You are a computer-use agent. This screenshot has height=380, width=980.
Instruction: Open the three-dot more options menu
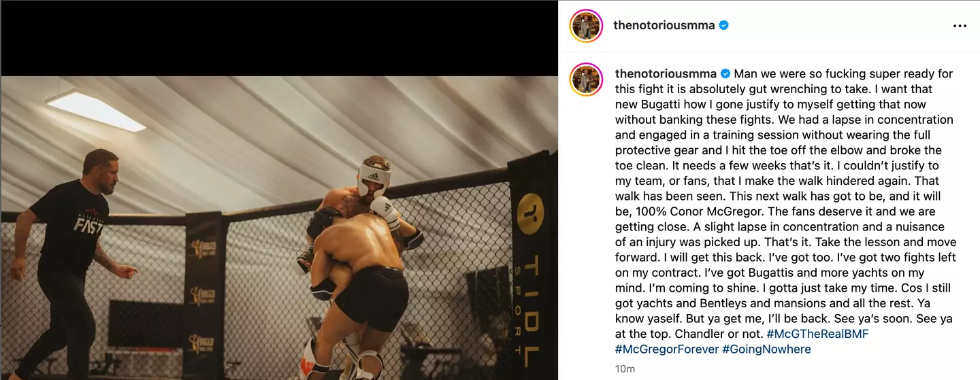960,26
